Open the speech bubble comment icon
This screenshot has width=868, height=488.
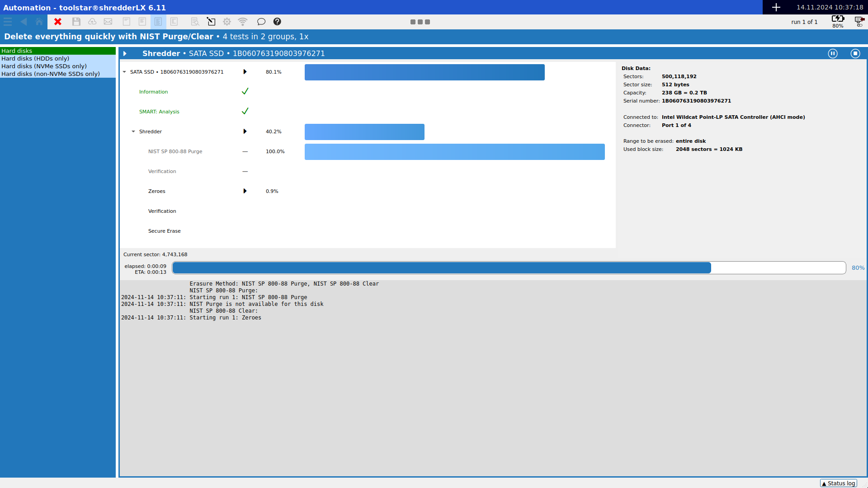pyautogui.click(x=261, y=22)
